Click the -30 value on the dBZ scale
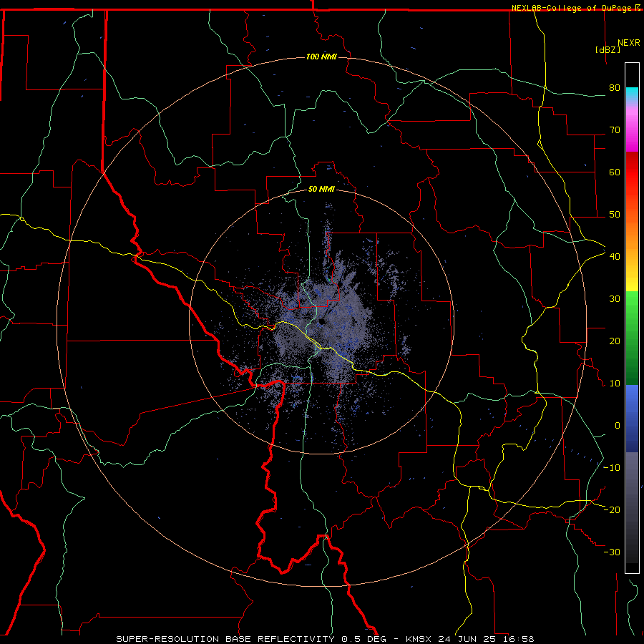This screenshot has height=644, width=644. tap(612, 552)
